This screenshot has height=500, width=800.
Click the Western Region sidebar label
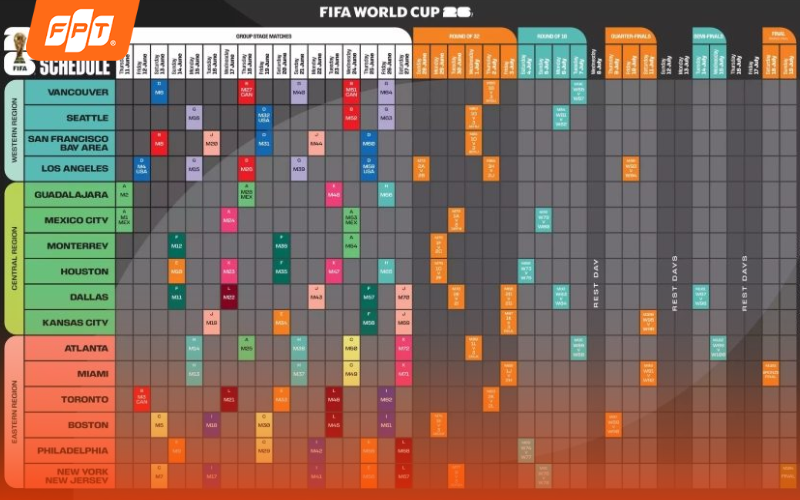(14, 130)
